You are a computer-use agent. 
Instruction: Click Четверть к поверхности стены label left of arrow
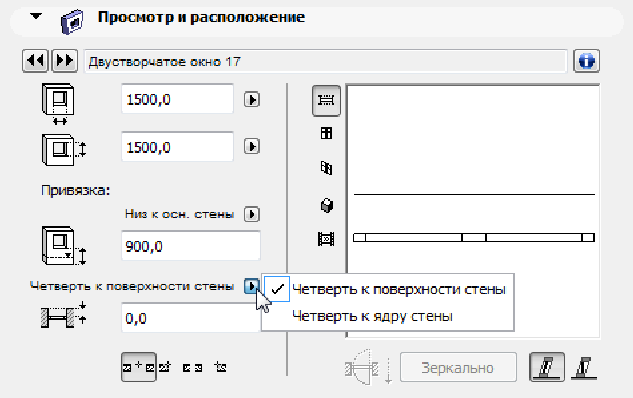tap(132, 286)
